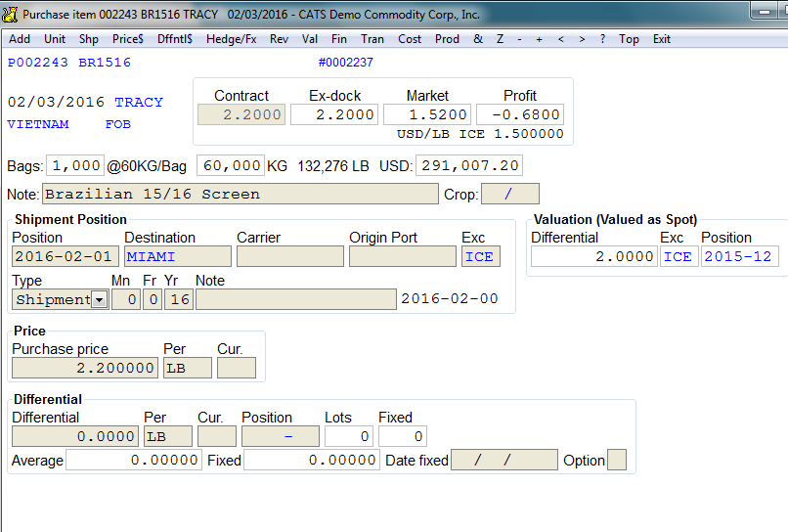The image size is (788, 532).
Task: Open the Fin menu
Action: pyautogui.click(x=339, y=39)
